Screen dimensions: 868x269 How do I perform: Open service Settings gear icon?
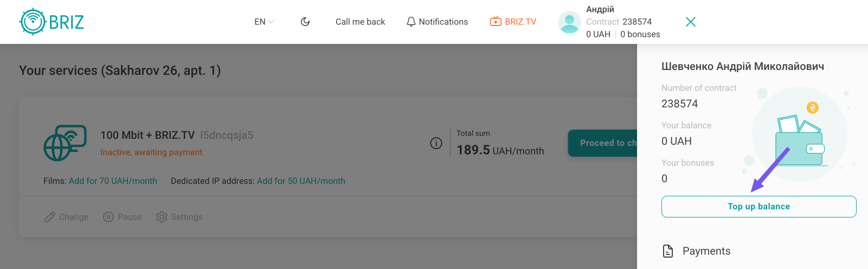pyautogui.click(x=162, y=217)
